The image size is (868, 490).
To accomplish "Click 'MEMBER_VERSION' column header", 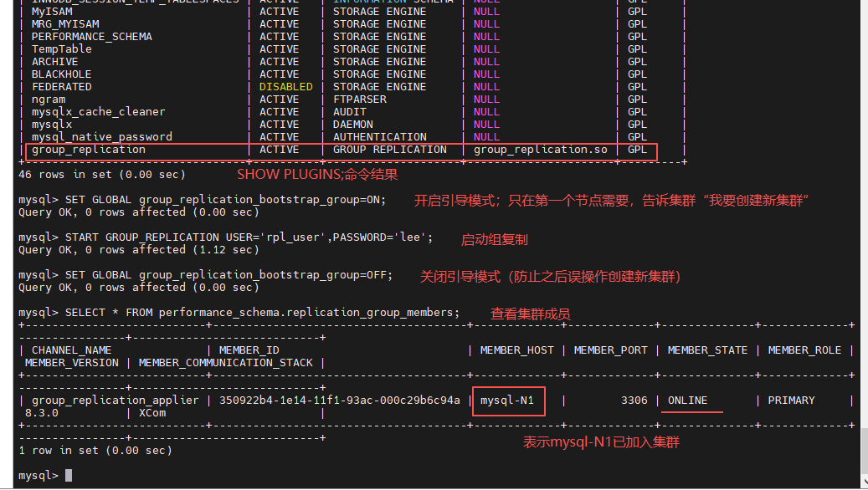I will tap(72, 363).
